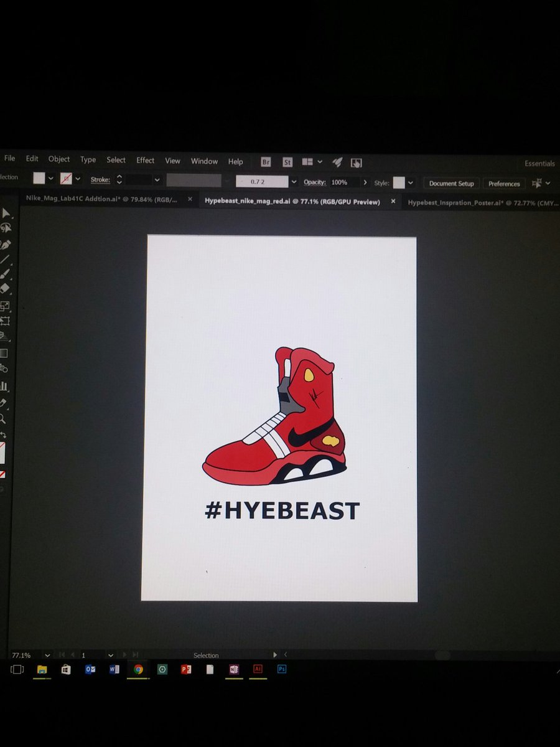Open Photoshop from the taskbar

[281, 669]
